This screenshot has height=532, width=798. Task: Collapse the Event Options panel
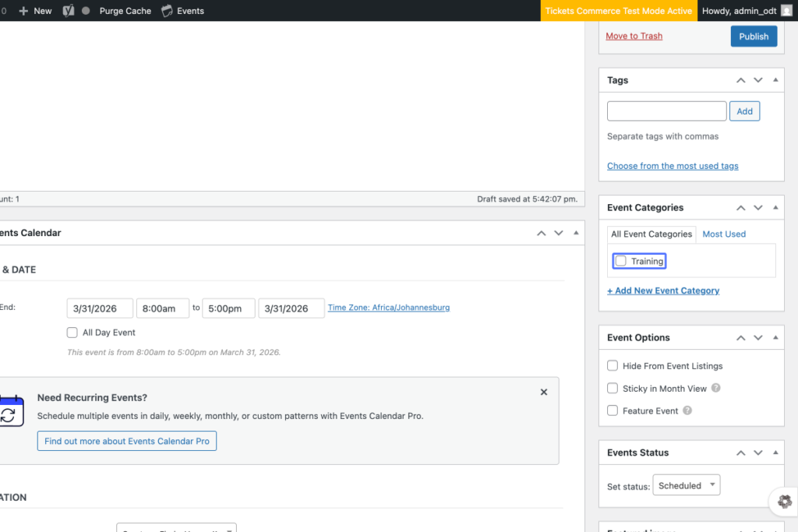pos(775,337)
